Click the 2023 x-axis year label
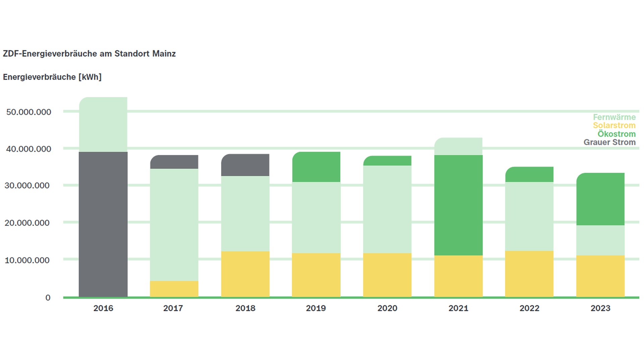The width and height of the screenshot is (644, 362). point(600,308)
